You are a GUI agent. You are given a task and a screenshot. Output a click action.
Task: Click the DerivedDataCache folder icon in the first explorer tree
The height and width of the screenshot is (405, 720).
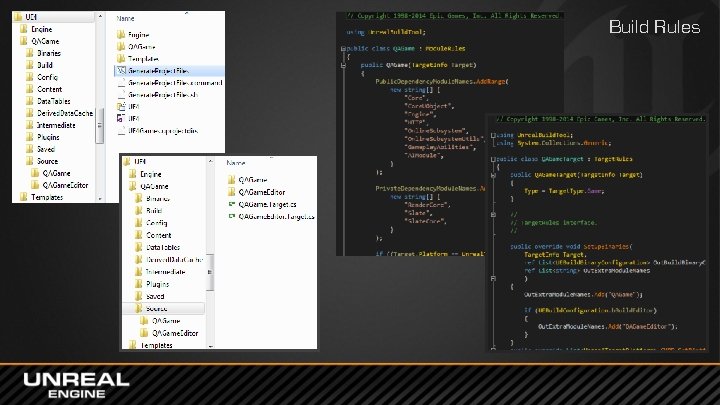point(30,113)
